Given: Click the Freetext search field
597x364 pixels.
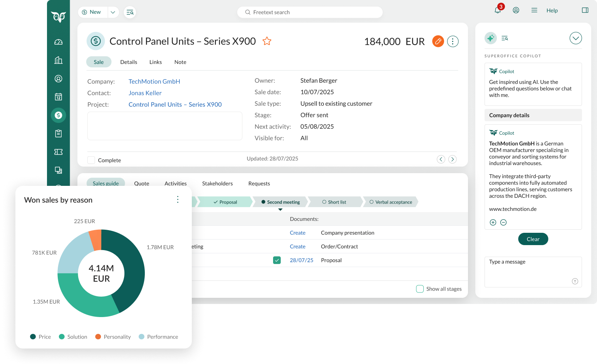Looking at the screenshot, I should (310, 12).
